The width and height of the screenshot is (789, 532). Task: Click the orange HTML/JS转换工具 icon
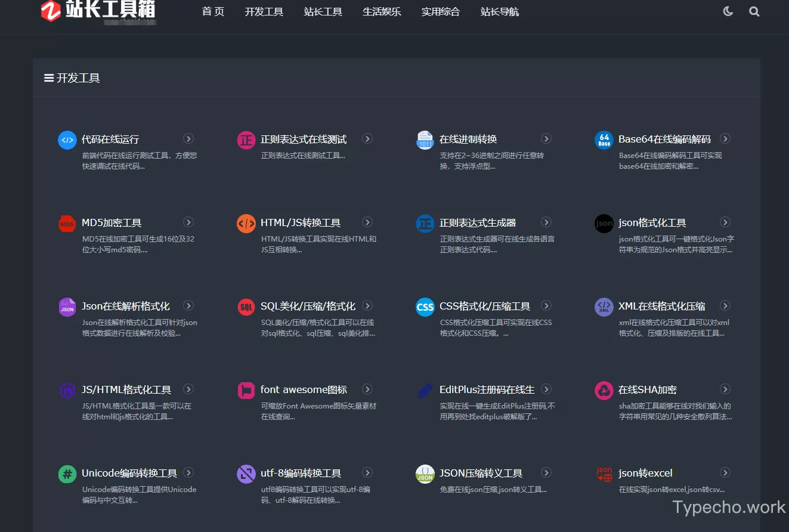coord(246,224)
